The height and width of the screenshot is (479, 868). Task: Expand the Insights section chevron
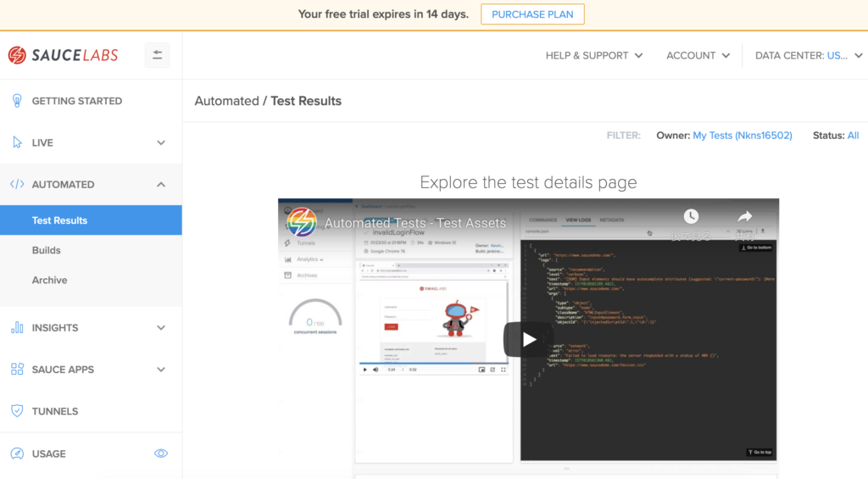(x=161, y=328)
